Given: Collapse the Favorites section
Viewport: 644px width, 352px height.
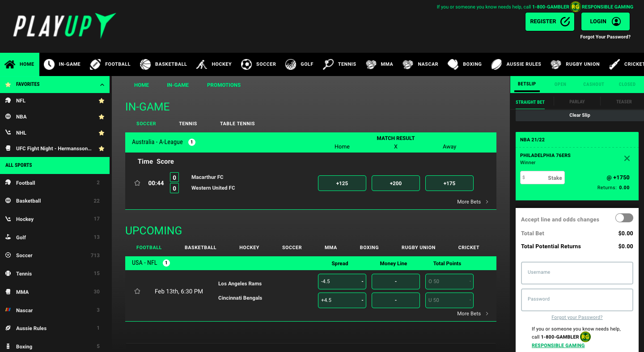Looking at the screenshot, I should pyautogui.click(x=102, y=85).
